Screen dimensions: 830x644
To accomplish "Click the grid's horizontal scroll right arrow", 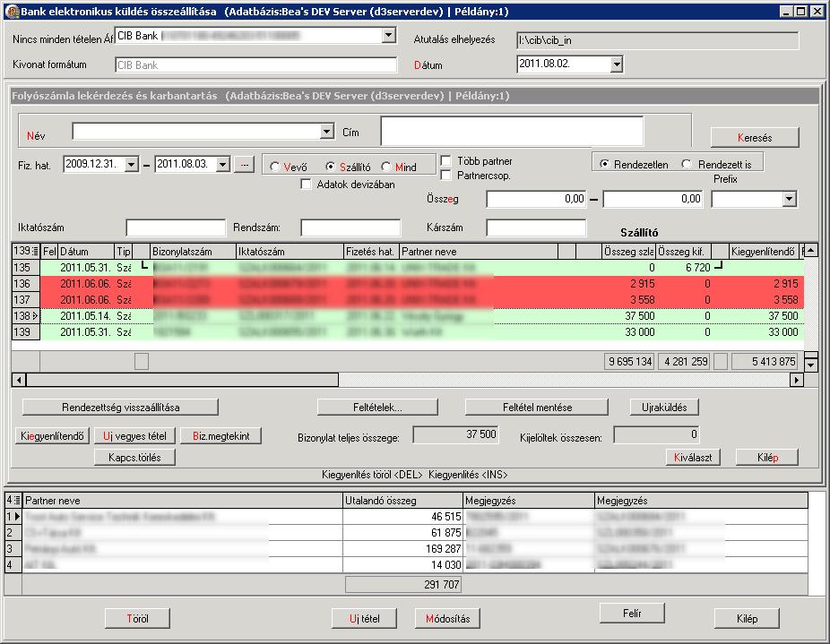I will pyautogui.click(x=797, y=380).
